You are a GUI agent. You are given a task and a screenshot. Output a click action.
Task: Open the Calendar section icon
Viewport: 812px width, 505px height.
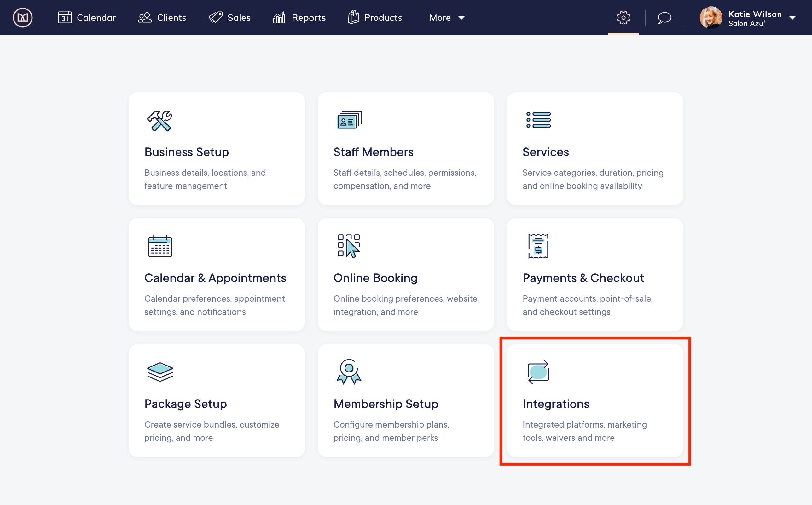pos(66,17)
